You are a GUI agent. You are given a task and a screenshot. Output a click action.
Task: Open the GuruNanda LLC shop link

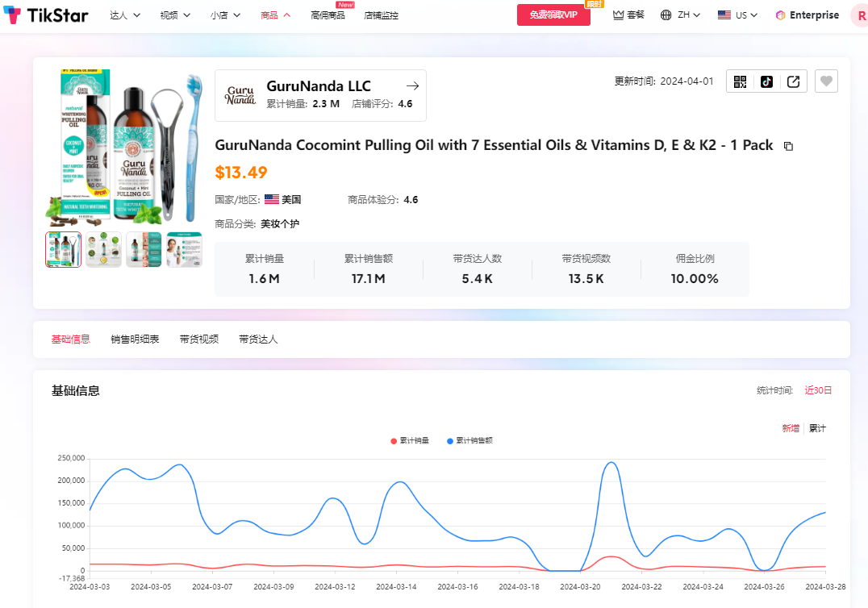(319, 86)
